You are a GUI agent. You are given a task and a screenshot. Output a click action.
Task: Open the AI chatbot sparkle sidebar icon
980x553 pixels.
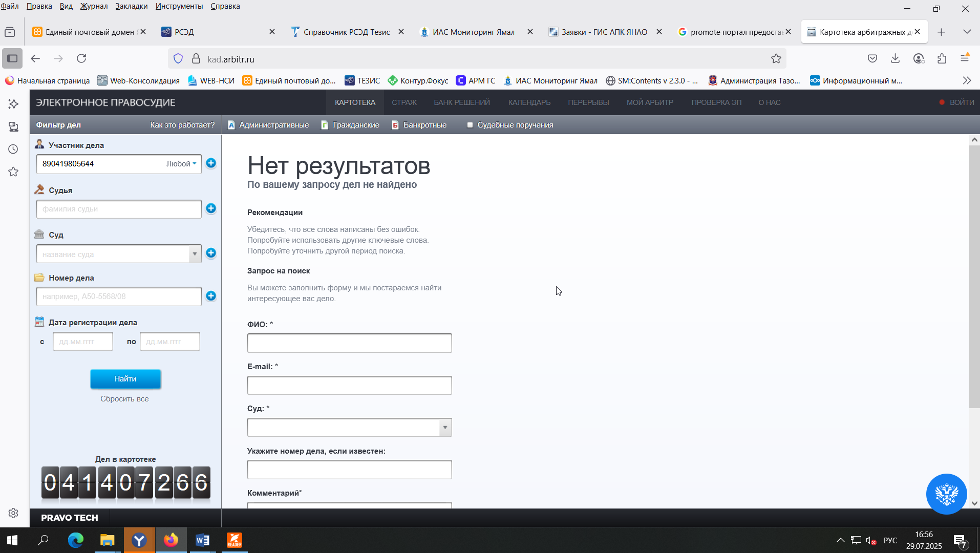pyautogui.click(x=13, y=104)
